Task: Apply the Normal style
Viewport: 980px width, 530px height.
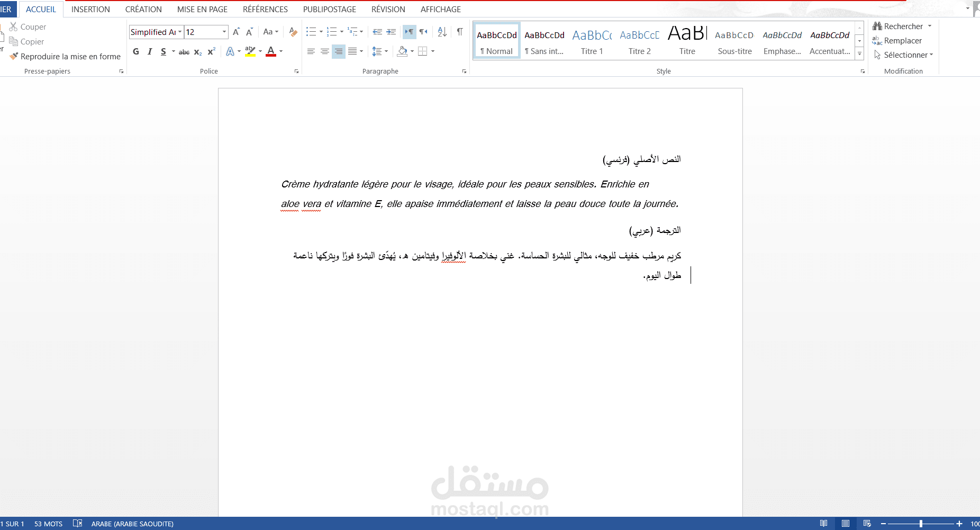Action: pos(496,41)
